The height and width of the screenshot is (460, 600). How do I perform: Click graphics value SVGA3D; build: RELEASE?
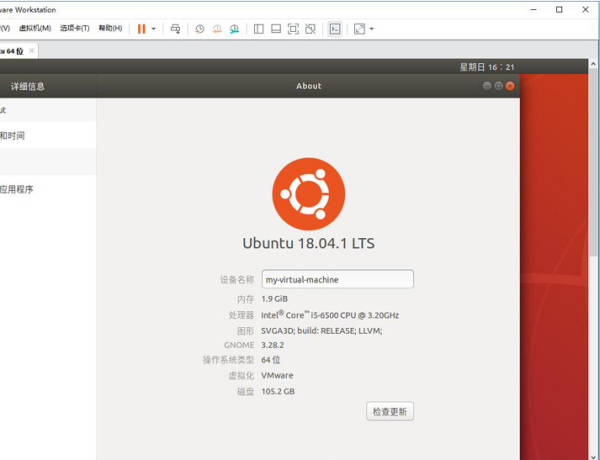321,331
